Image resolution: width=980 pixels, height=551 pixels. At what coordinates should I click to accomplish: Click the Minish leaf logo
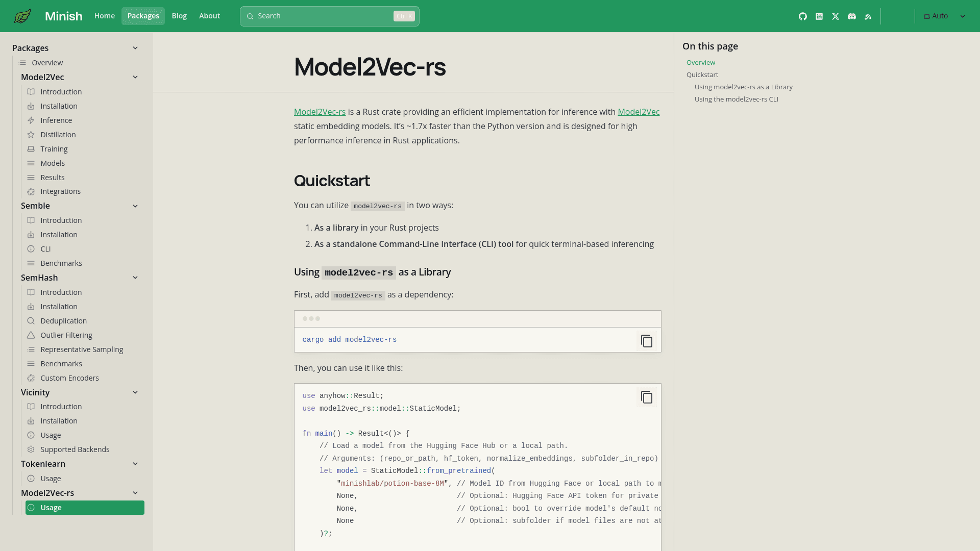pos(22,16)
